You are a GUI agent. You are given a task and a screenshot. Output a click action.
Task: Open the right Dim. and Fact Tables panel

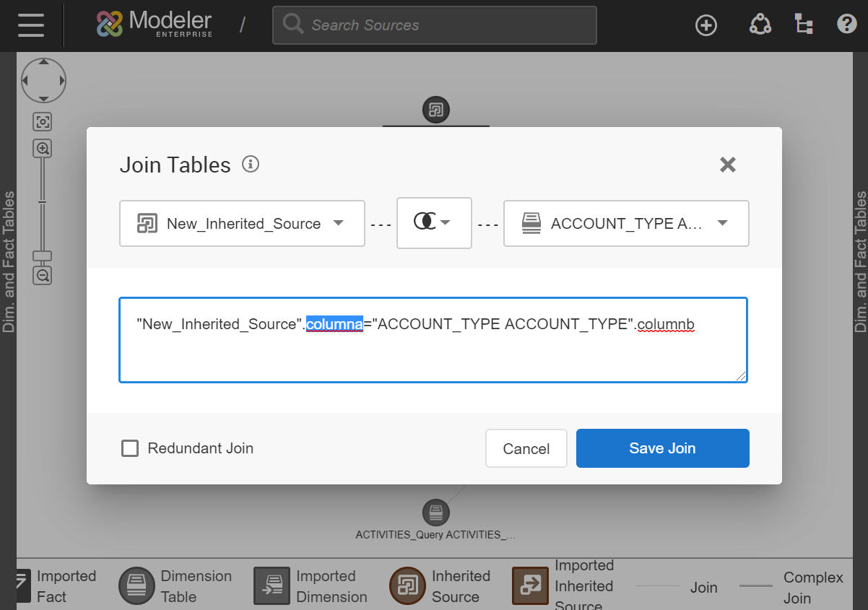click(x=860, y=261)
